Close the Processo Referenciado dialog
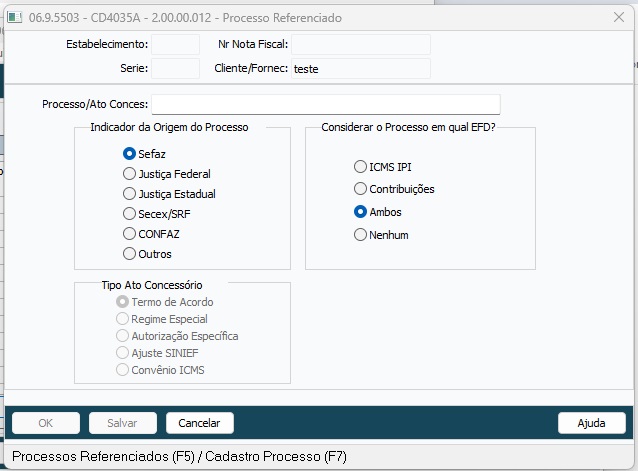638x471 pixels. [x=619, y=17]
